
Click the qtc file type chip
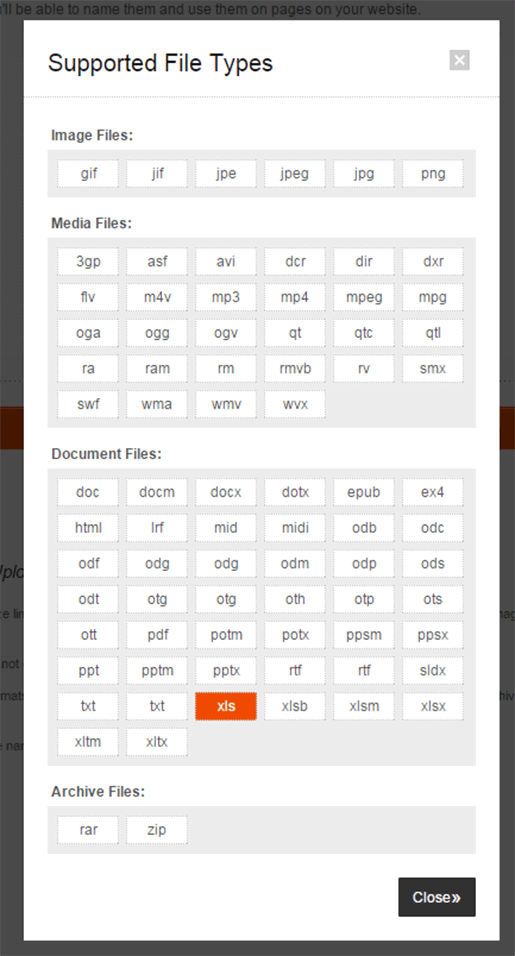click(364, 333)
